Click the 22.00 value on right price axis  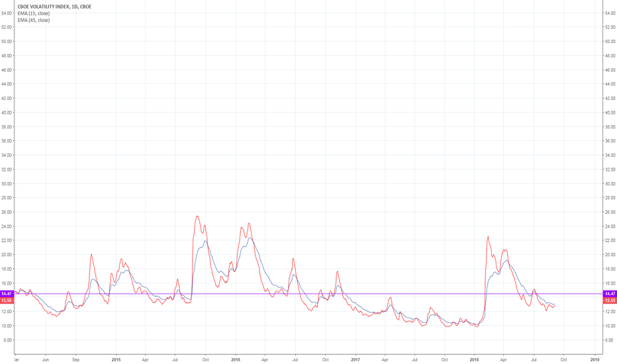[610, 240]
